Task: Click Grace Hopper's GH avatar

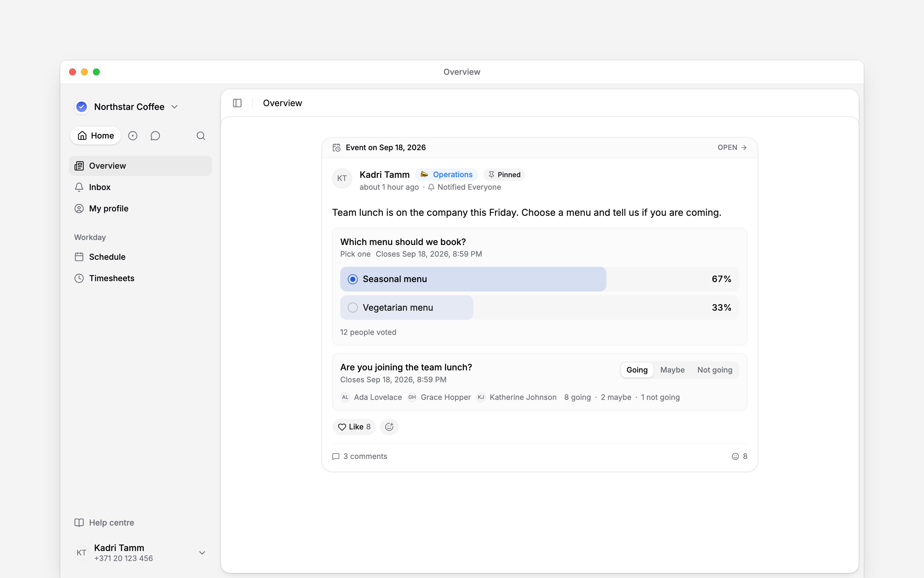Action: [x=412, y=397]
